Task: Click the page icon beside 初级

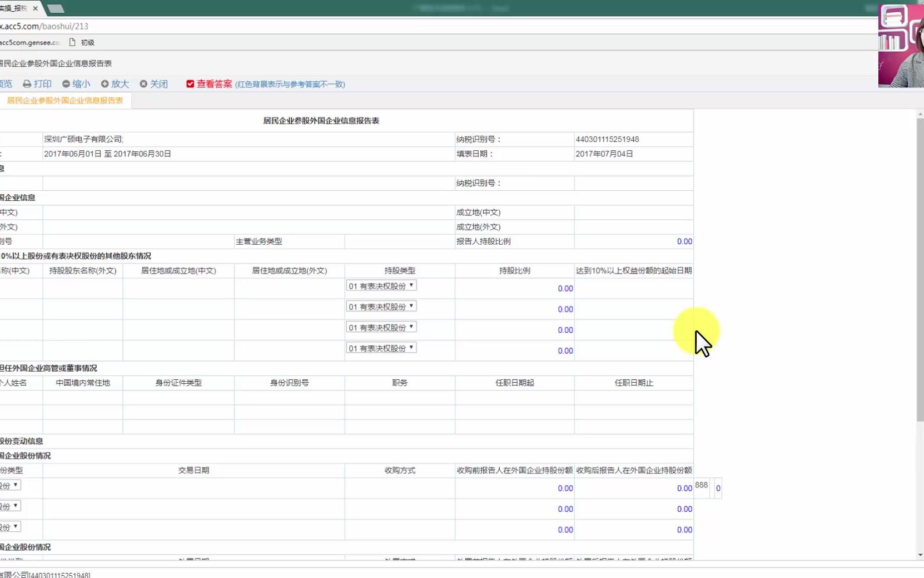Action: click(x=72, y=42)
